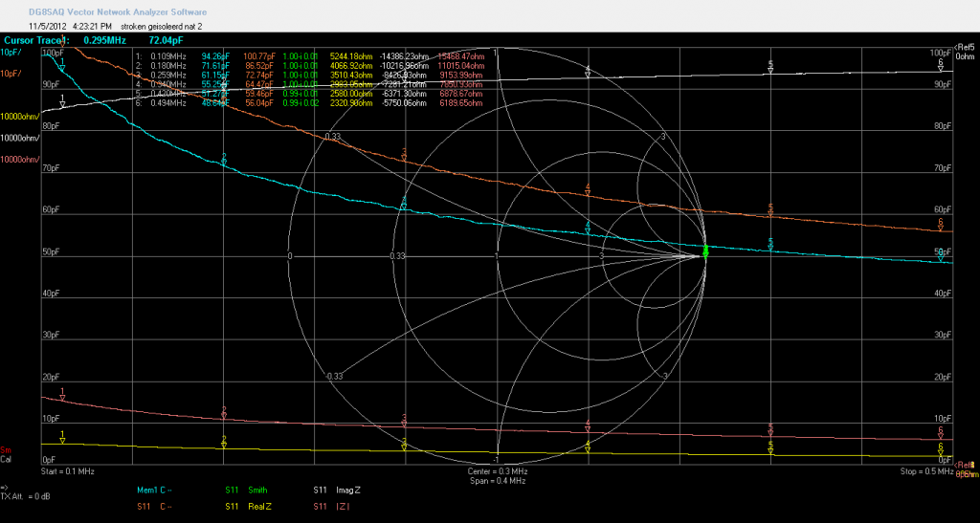Click the orange 10pF/ scale label

pos(11,74)
